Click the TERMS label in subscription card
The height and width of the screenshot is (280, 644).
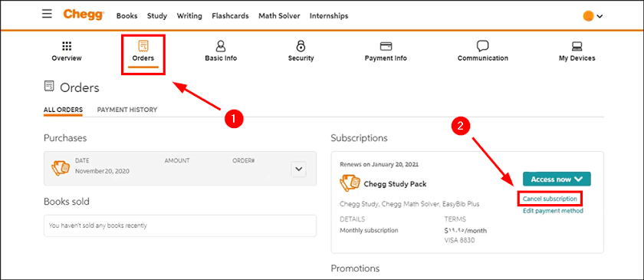(x=455, y=219)
